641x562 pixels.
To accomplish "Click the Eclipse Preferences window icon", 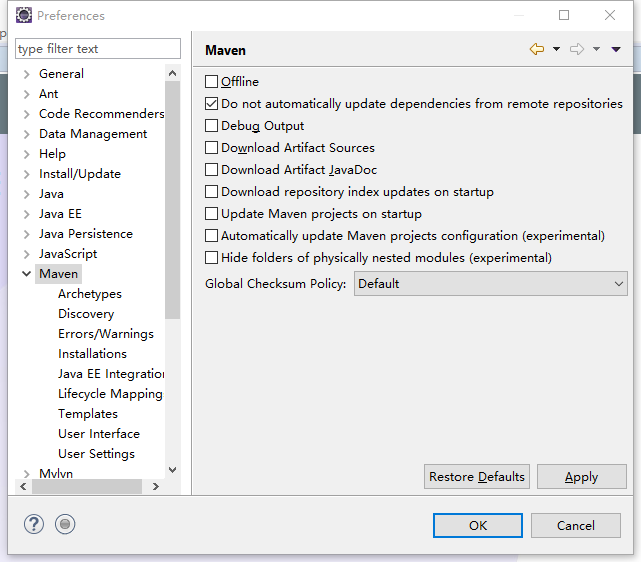I will (x=24, y=15).
